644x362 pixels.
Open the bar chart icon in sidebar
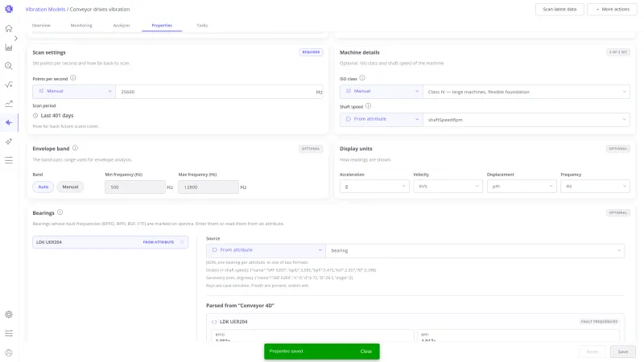pyautogui.click(x=9, y=47)
